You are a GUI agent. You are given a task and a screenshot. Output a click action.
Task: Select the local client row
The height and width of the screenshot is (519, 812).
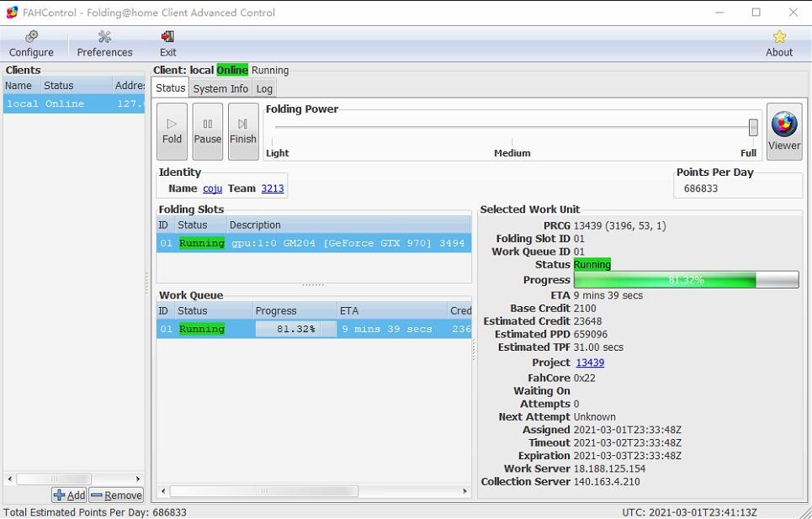pos(73,103)
